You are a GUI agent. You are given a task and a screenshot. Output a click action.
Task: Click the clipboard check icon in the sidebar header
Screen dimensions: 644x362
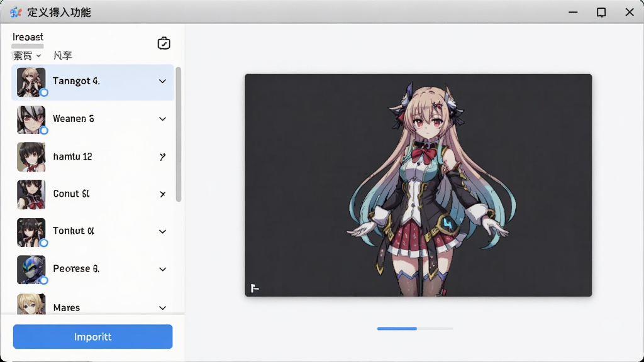click(164, 43)
